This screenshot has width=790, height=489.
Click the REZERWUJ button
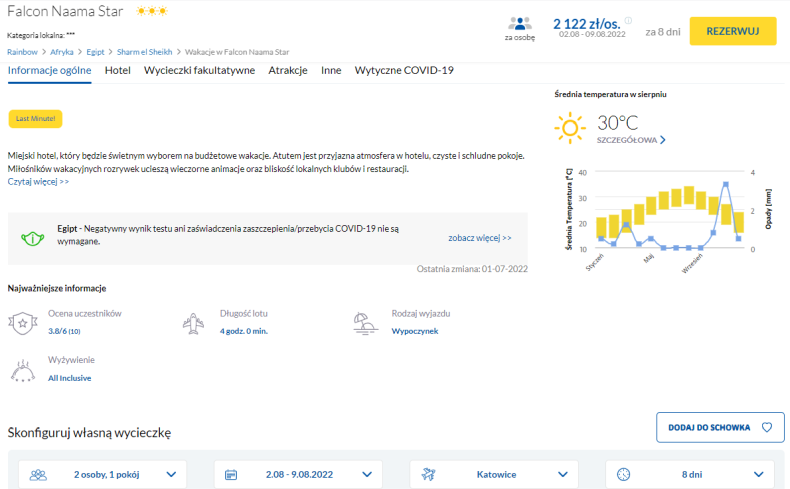[x=733, y=31]
